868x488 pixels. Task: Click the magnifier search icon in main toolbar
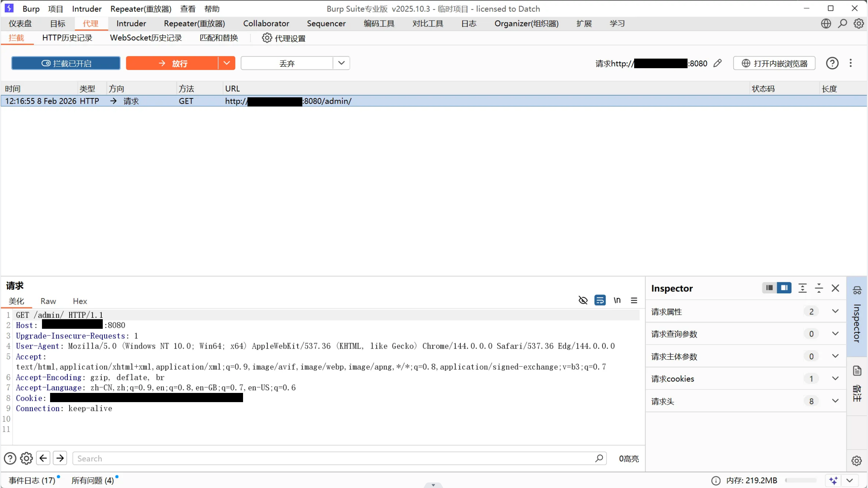pyautogui.click(x=843, y=24)
